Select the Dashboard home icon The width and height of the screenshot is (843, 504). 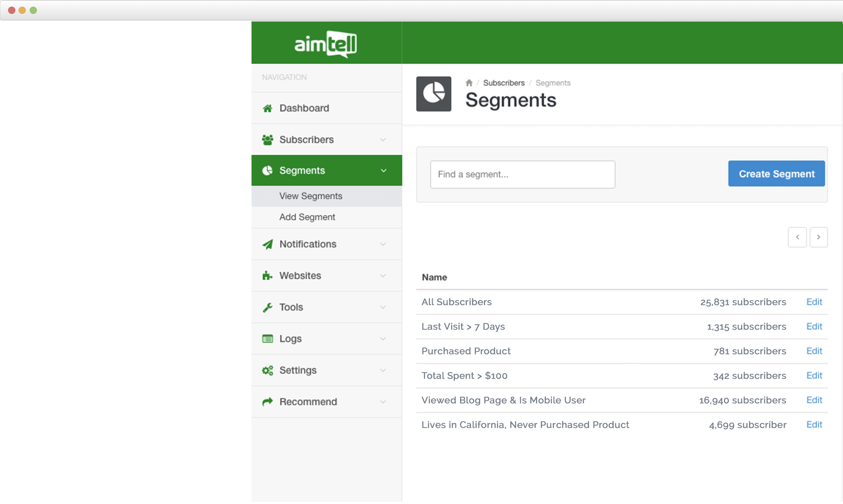point(268,108)
